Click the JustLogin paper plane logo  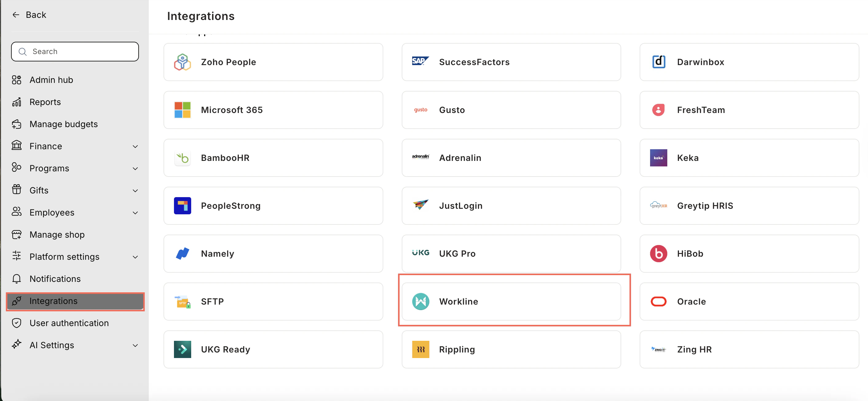coord(420,204)
